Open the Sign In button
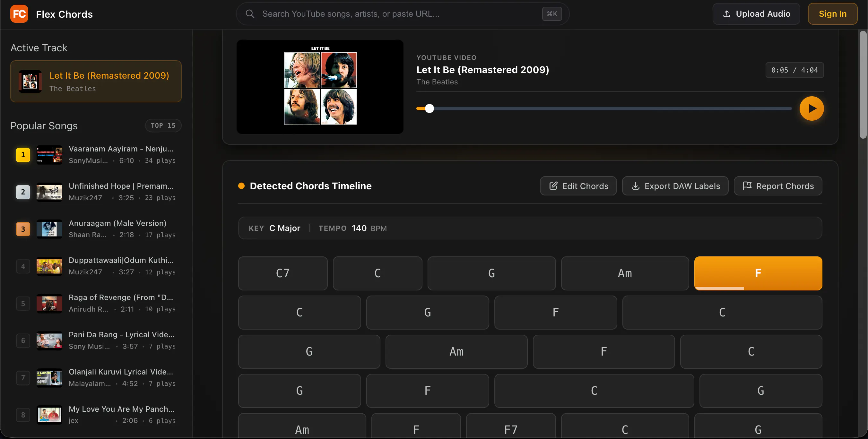868x439 pixels. coord(832,14)
